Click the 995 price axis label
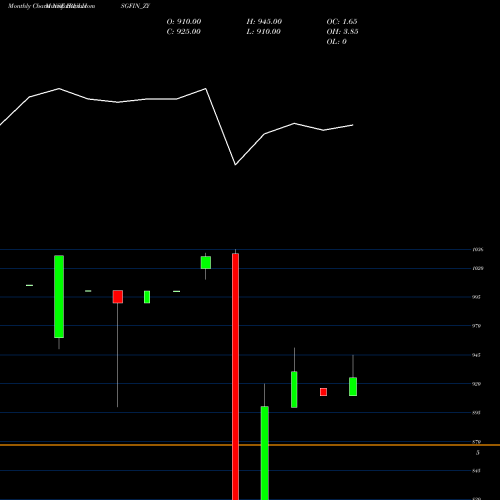This screenshot has height=500, width=500. coord(476,297)
